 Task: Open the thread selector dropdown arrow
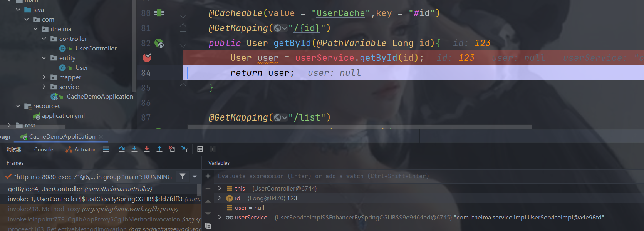(x=195, y=176)
